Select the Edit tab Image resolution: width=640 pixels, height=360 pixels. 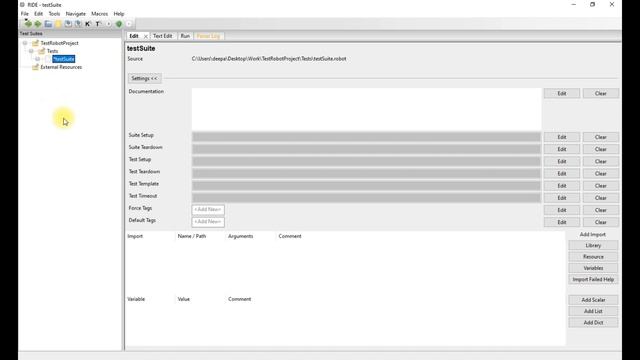[x=134, y=36]
